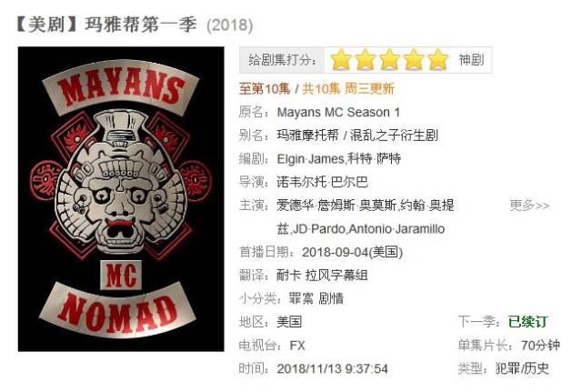This screenshot has height=392, width=582.
Task: Click the 已续订 renewal status
Action: (x=527, y=322)
